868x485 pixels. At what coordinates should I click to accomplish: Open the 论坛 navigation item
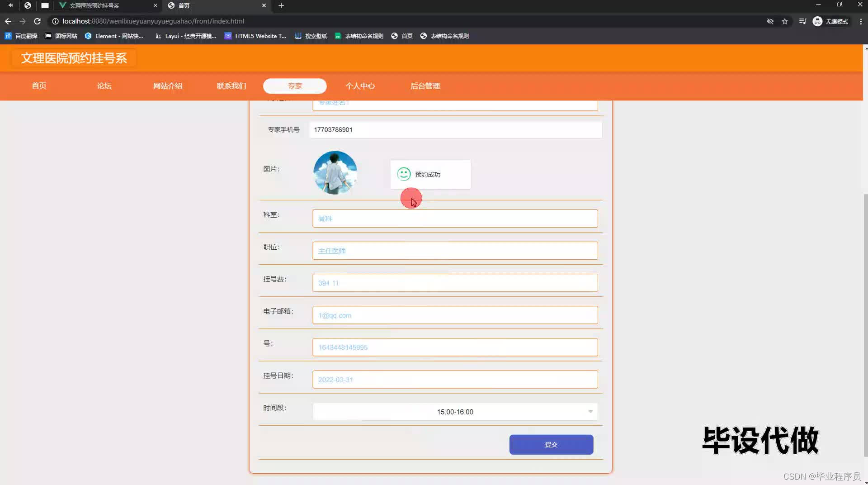point(104,86)
